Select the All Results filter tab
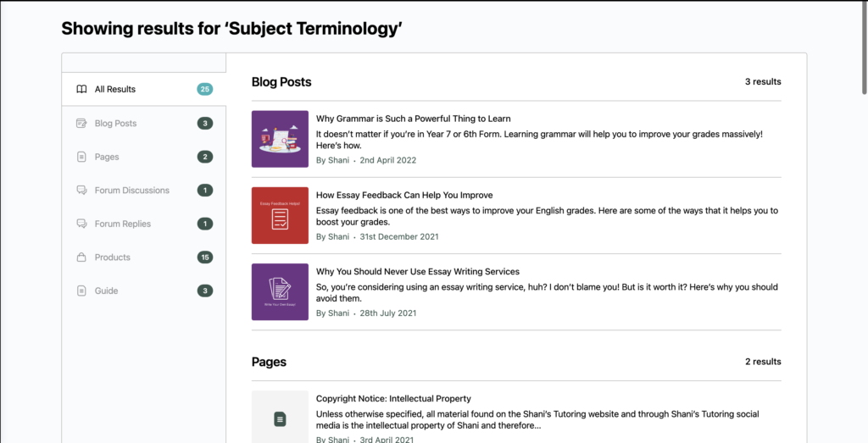 pyautogui.click(x=115, y=89)
